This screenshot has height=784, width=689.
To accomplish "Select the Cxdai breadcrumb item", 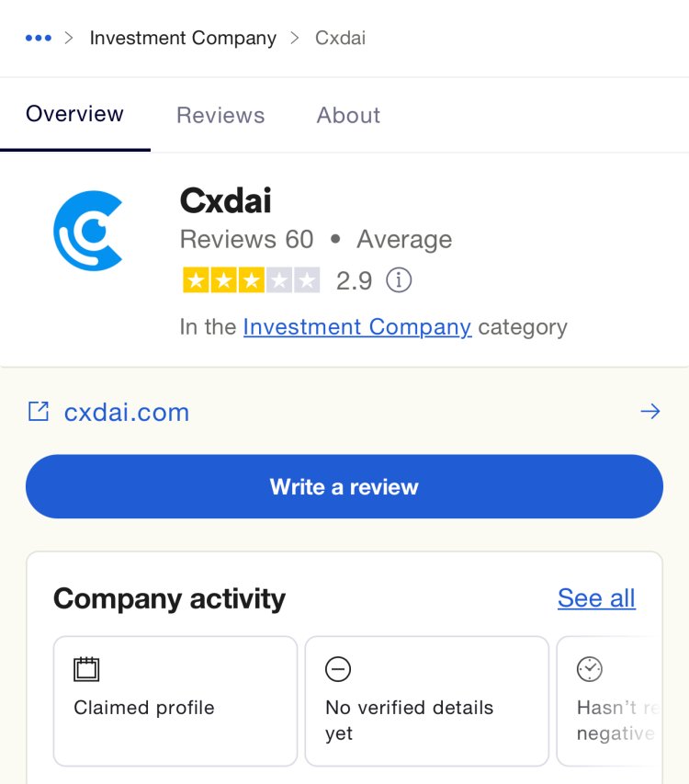I will click(x=340, y=38).
